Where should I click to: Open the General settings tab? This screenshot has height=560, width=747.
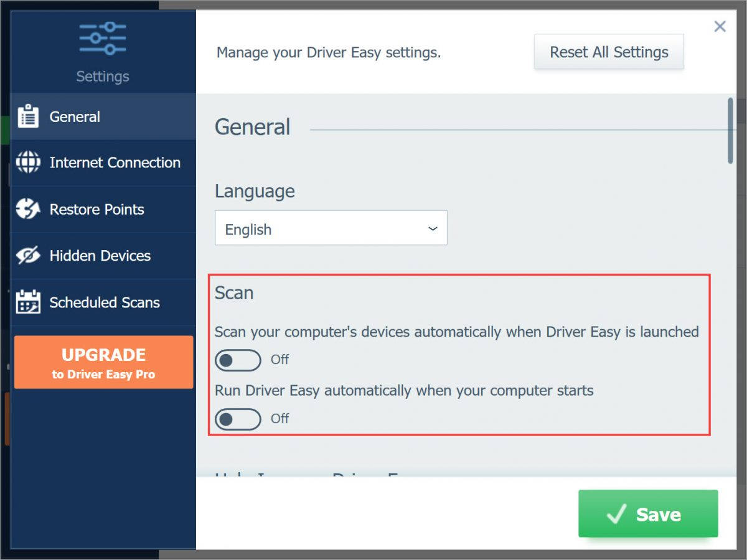point(103,116)
